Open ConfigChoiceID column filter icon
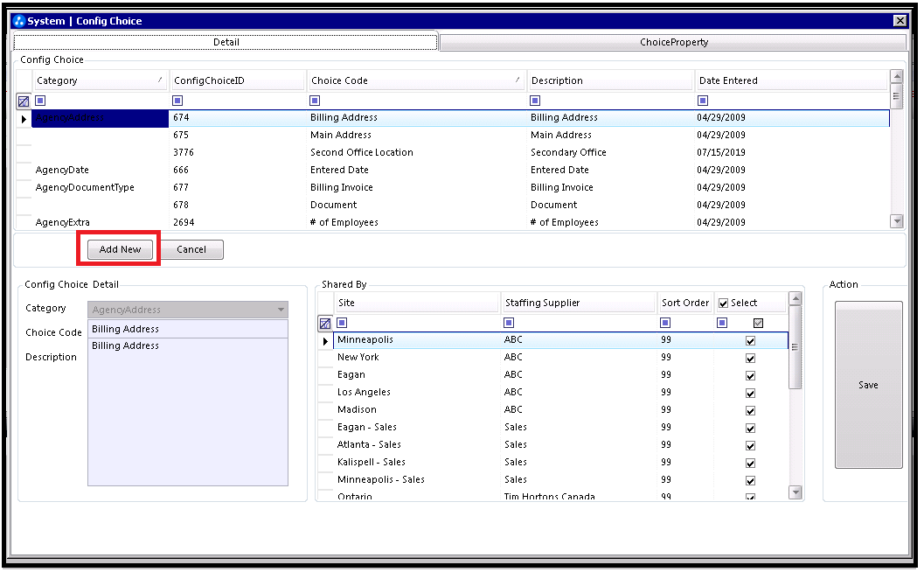 tap(177, 101)
